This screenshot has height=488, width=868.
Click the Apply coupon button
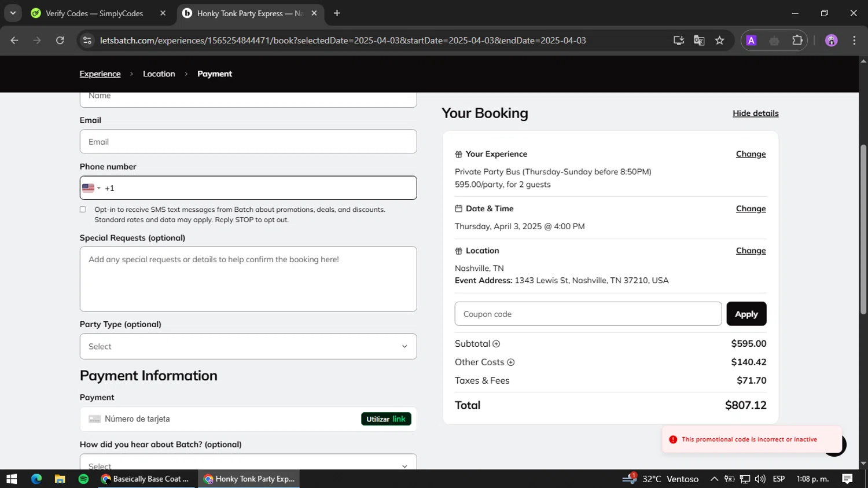[x=746, y=314]
